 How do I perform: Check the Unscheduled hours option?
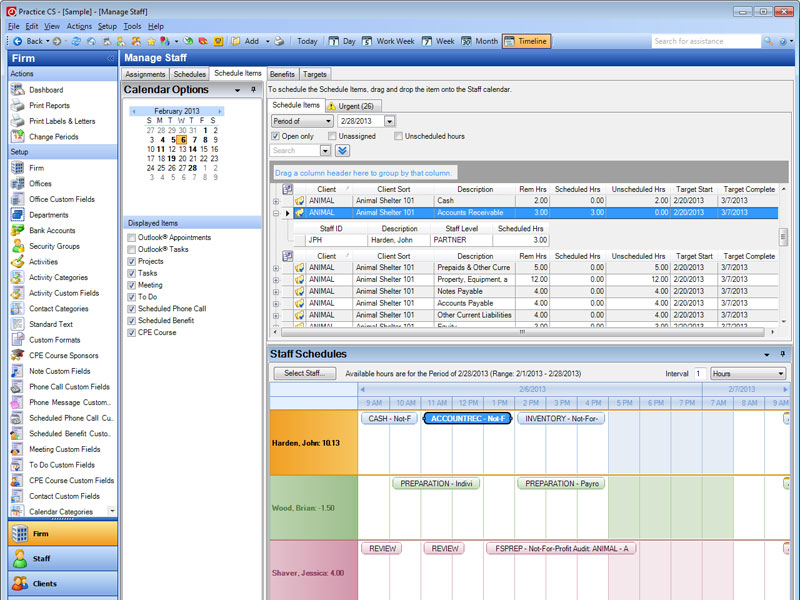[x=398, y=136]
